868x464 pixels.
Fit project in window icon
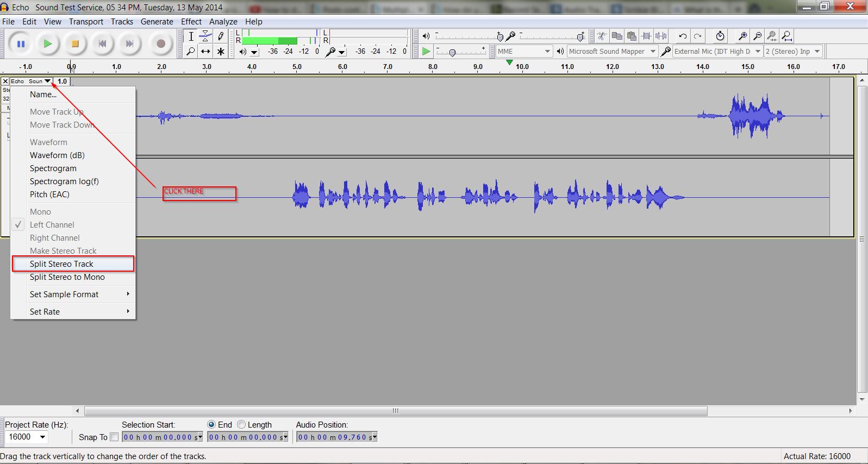coord(786,36)
